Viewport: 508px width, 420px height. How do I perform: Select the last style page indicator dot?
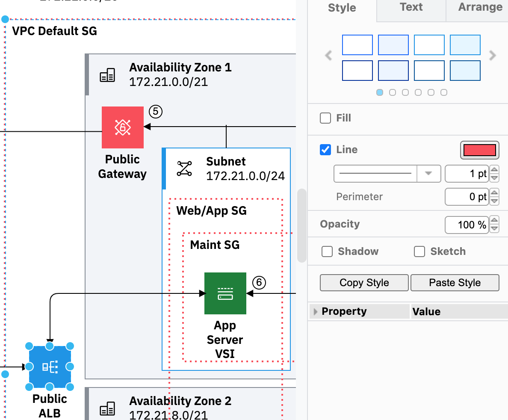pyautogui.click(x=444, y=93)
